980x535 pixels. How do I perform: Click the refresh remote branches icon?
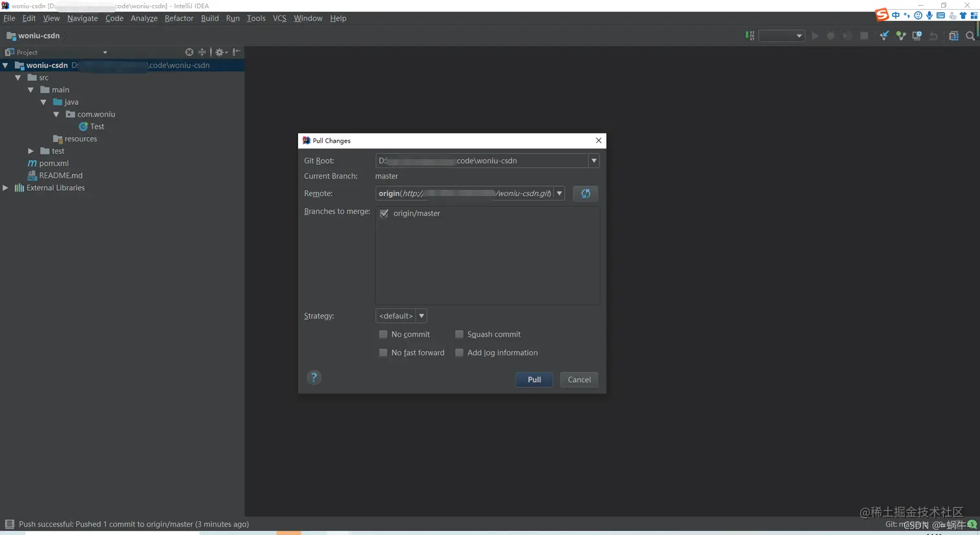[585, 193]
